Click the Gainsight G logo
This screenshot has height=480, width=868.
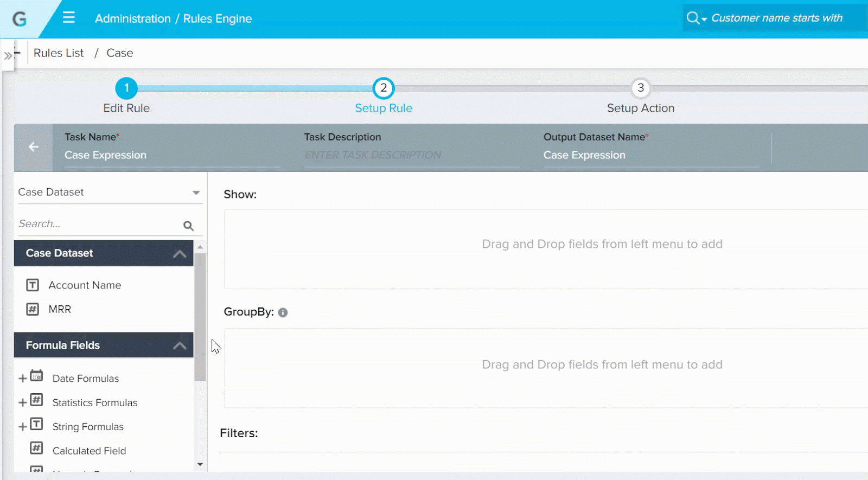click(20, 19)
